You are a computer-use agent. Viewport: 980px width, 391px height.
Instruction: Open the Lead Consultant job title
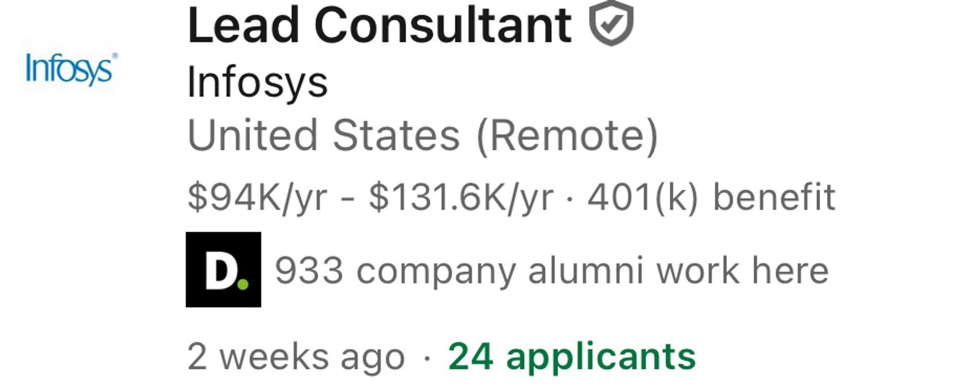[x=378, y=23]
